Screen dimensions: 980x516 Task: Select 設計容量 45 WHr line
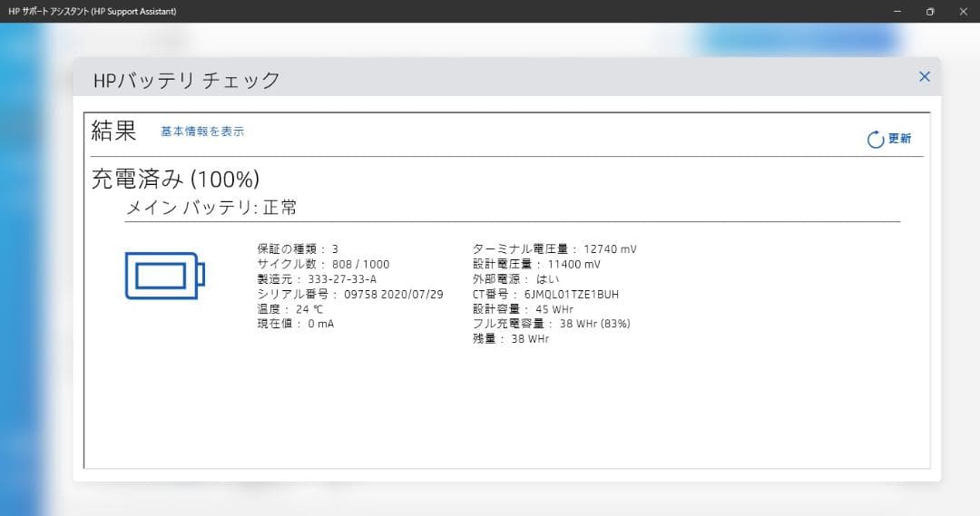[523, 309]
